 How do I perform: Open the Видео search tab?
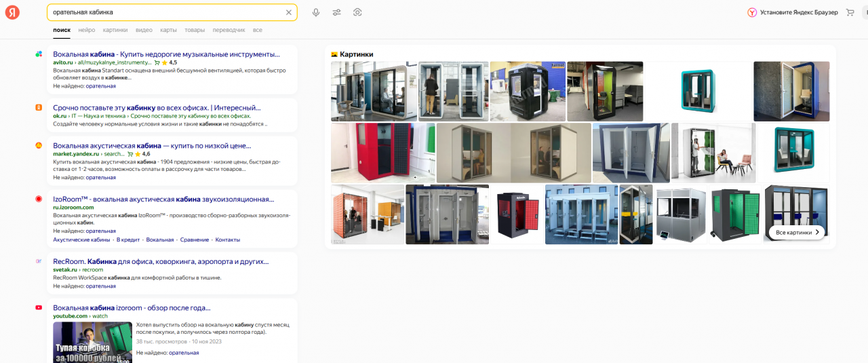144,30
